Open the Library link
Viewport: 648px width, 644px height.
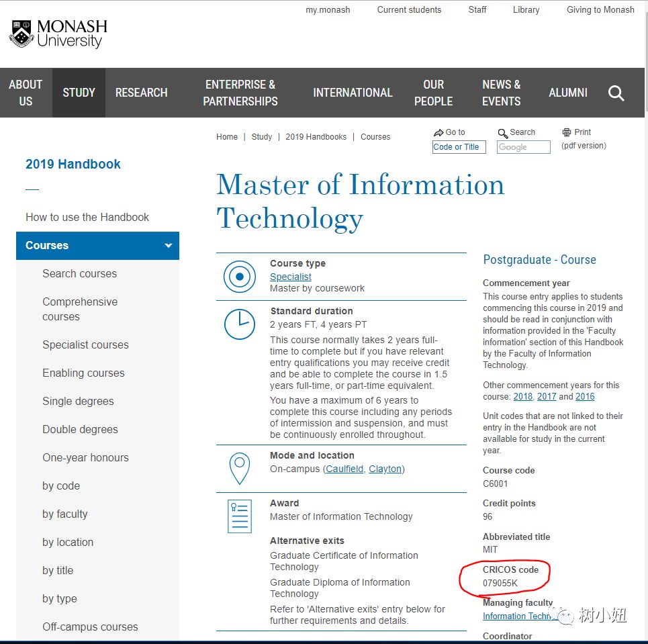pos(526,9)
